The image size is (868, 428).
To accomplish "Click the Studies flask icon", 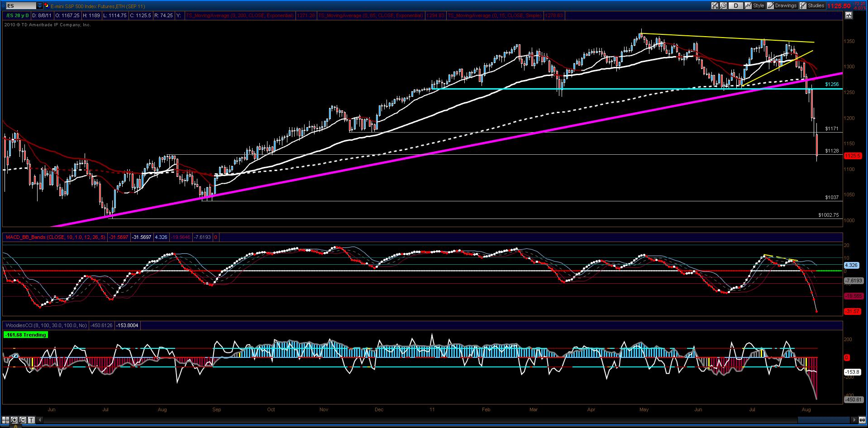I will (x=803, y=6).
